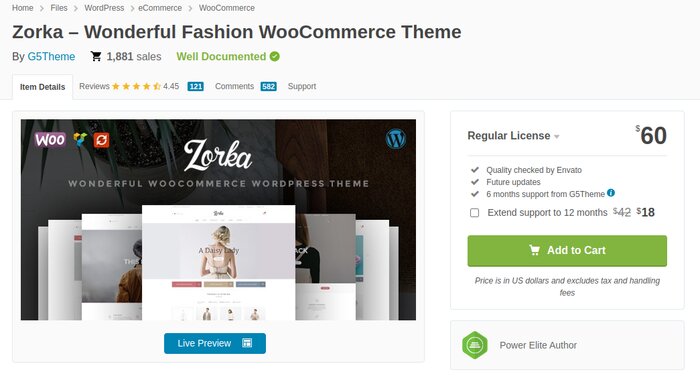The width and height of the screenshot is (700, 376).
Task: Click the review star rating
Action: coord(136,86)
